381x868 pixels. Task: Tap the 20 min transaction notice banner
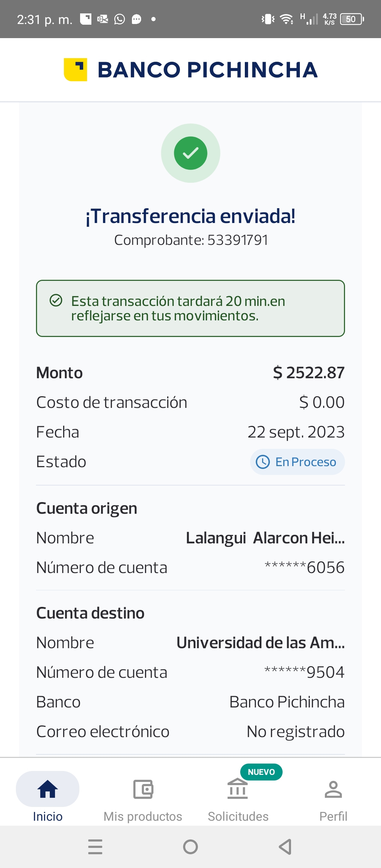click(190, 308)
